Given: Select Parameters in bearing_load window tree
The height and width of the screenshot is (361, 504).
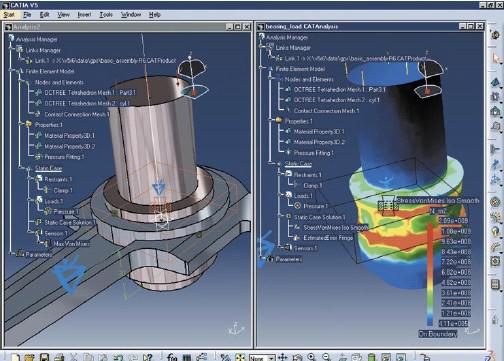Looking at the screenshot, I should 289,259.
